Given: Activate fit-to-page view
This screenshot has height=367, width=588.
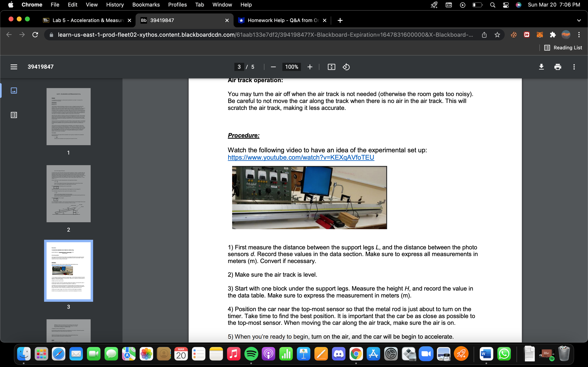Looking at the screenshot, I should click(331, 67).
